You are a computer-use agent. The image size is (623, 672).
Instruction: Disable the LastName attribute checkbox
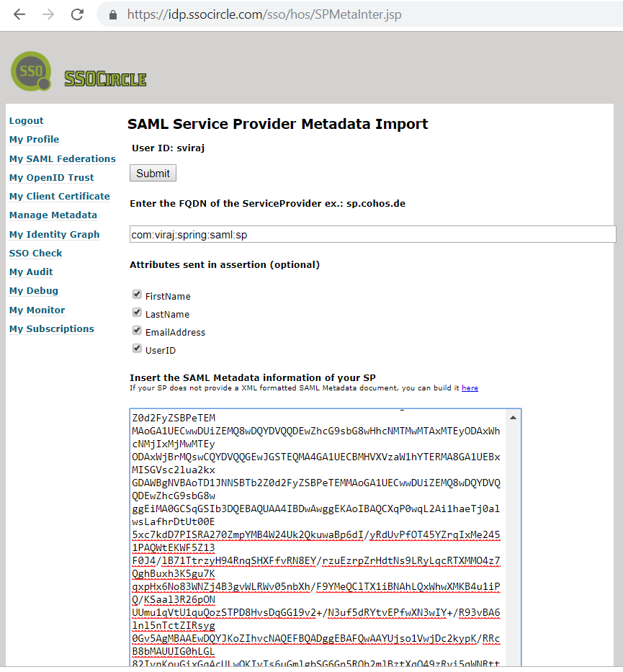pyautogui.click(x=136, y=312)
